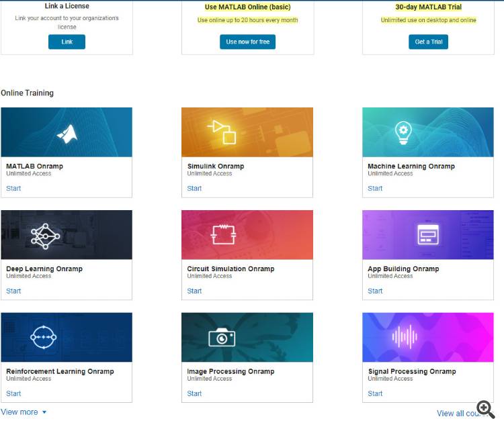
Task: Start the App Building Onramp course
Action: click(x=375, y=291)
